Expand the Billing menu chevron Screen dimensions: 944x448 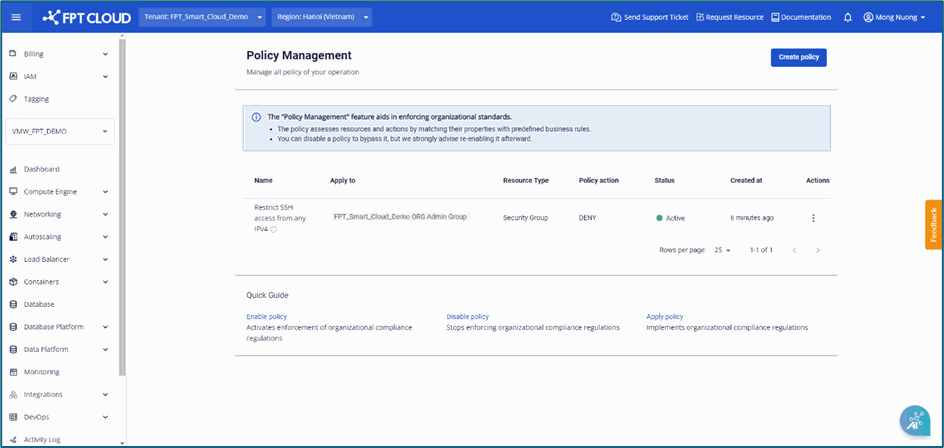[105, 54]
